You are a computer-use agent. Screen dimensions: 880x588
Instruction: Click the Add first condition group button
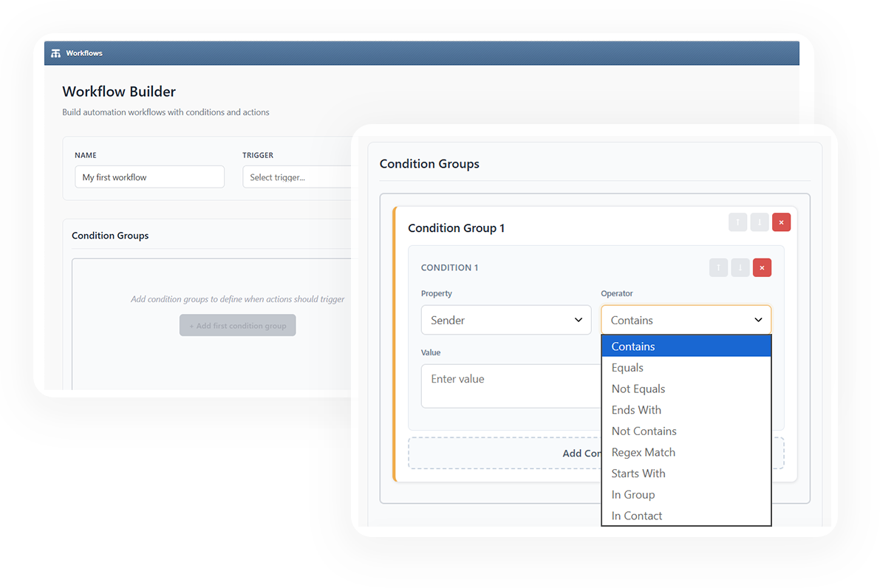coord(237,326)
